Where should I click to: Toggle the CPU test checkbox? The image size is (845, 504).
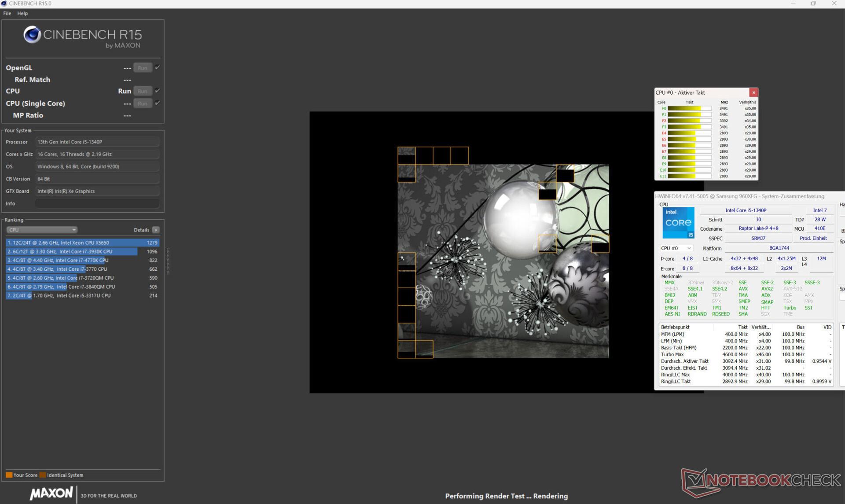tap(158, 91)
